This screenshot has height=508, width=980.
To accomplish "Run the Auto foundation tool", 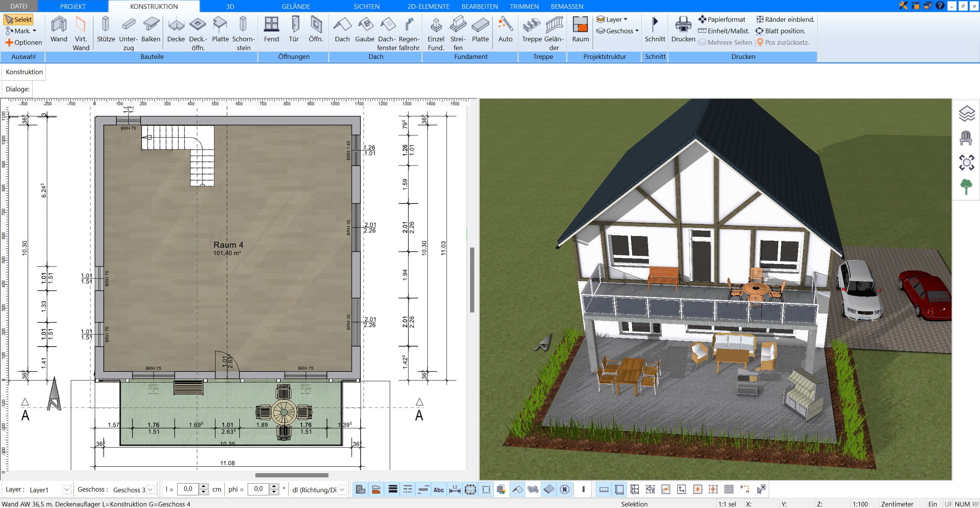I will [x=505, y=29].
